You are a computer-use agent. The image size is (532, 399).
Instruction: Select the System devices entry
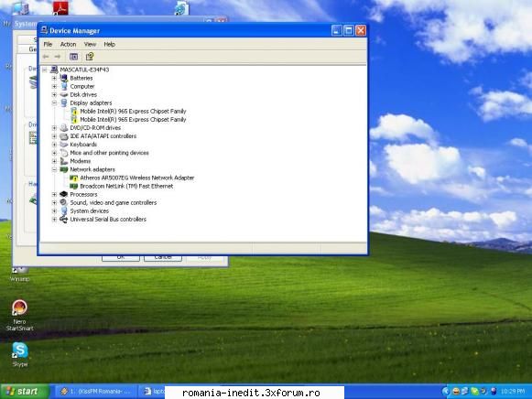click(x=89, y=210)
